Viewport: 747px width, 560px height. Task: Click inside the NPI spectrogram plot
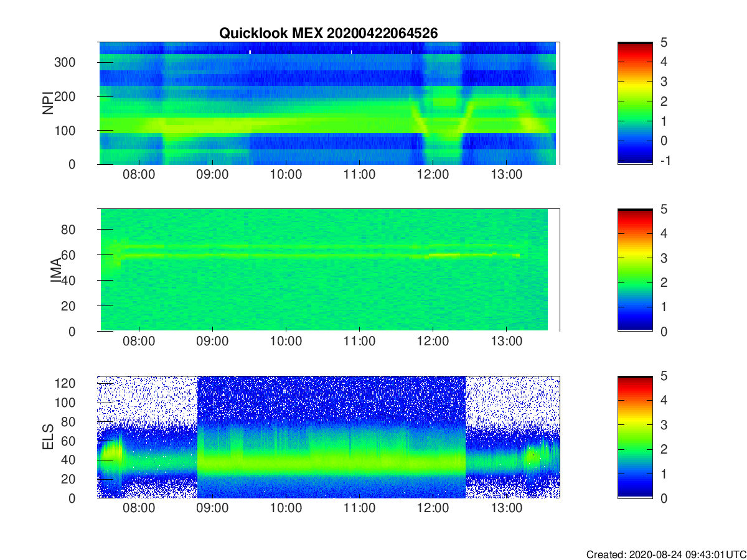coord(329,103)
